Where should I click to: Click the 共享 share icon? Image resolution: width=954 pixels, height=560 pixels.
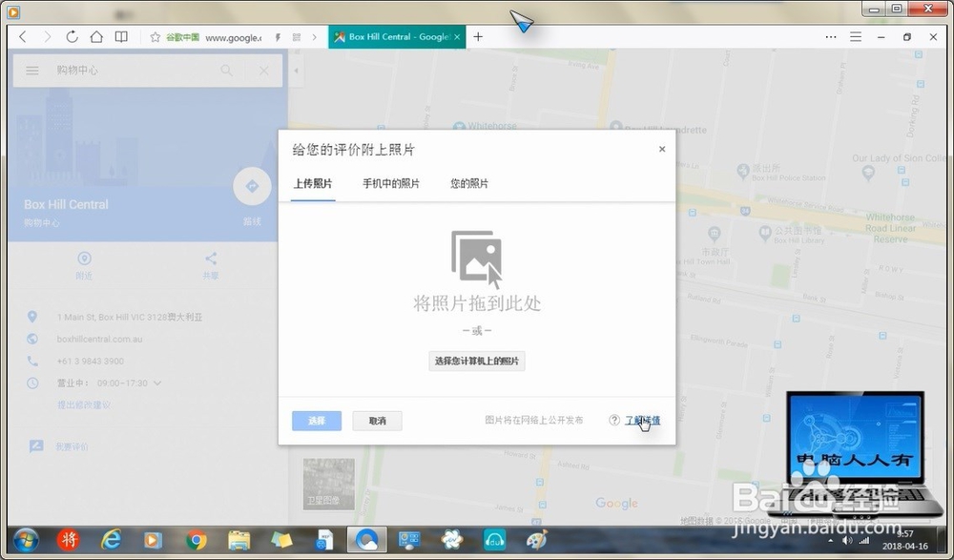click(x=211, y=259)
